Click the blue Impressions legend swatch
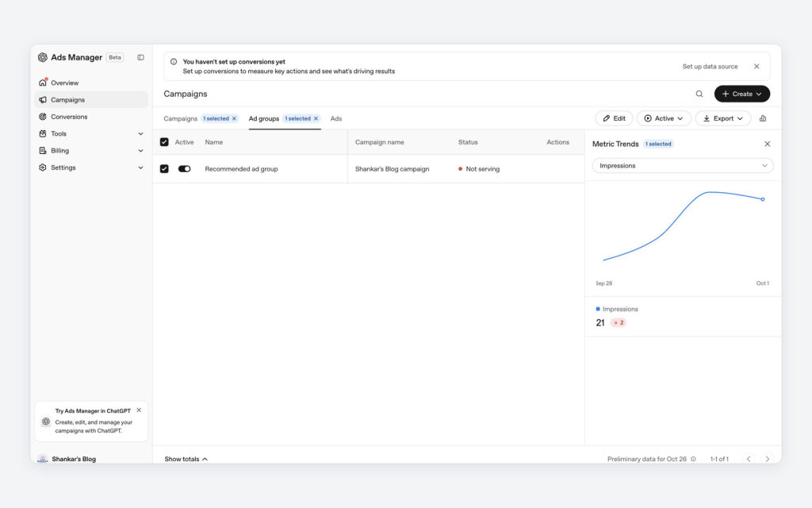The image size is (812, 508). (598, 309)
